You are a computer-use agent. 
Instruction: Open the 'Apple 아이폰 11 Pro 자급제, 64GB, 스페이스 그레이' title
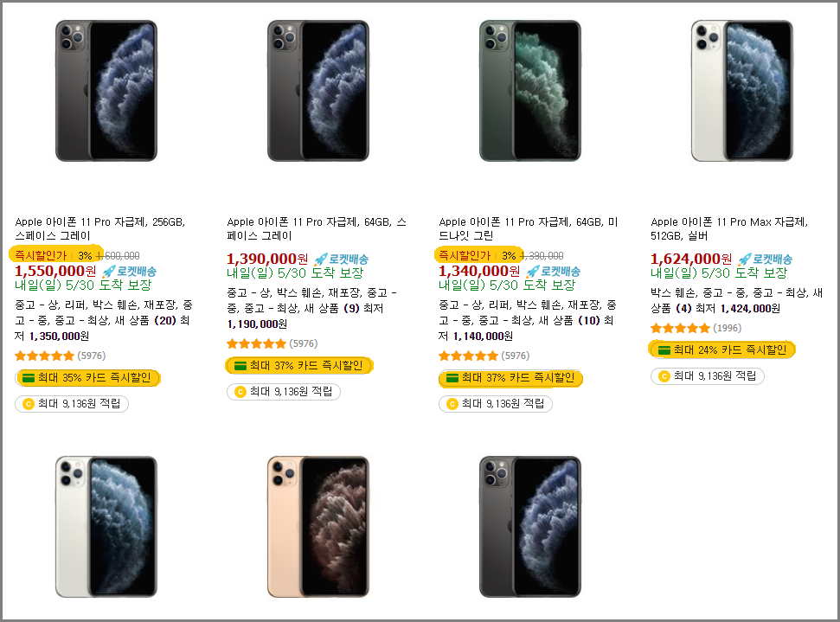click(x=317, y=228)
